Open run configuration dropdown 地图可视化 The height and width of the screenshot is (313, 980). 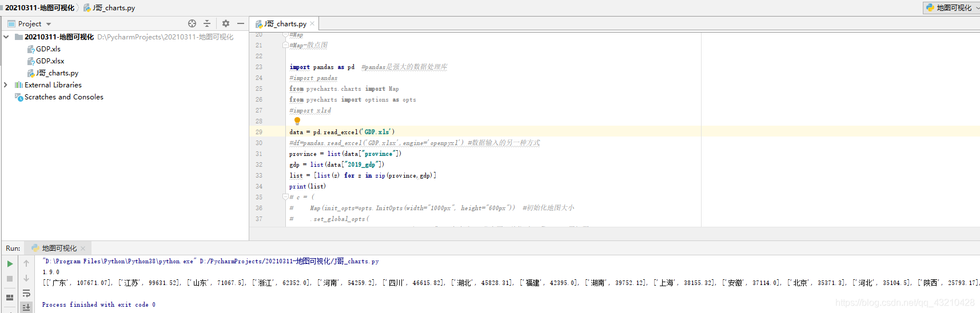[951, 7]
